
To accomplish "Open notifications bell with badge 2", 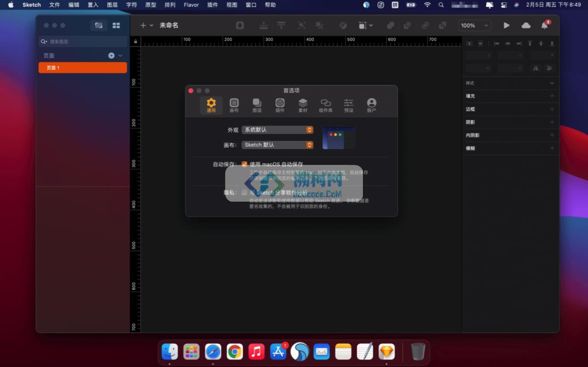I will click(545, 25).
